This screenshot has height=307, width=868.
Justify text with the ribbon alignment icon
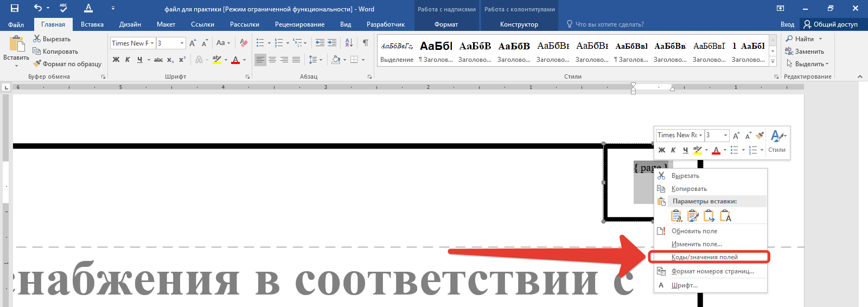[296, 60]
